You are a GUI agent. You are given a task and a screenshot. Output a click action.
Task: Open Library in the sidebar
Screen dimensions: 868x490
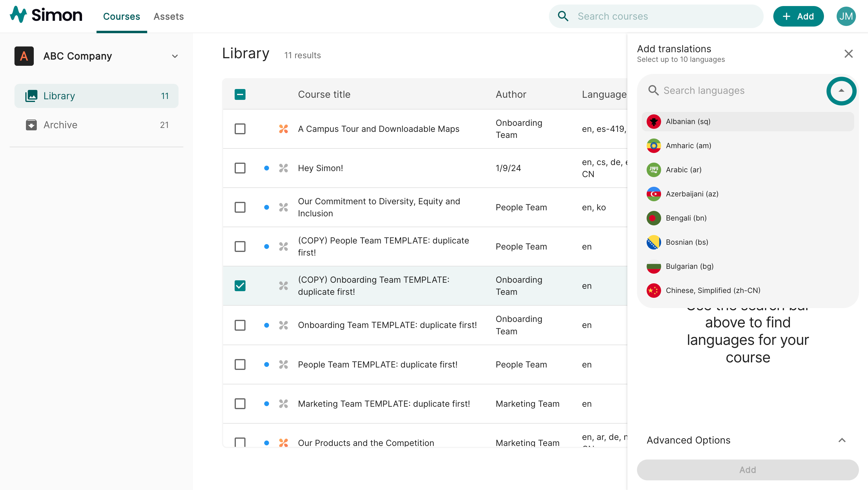coord(97,96)
